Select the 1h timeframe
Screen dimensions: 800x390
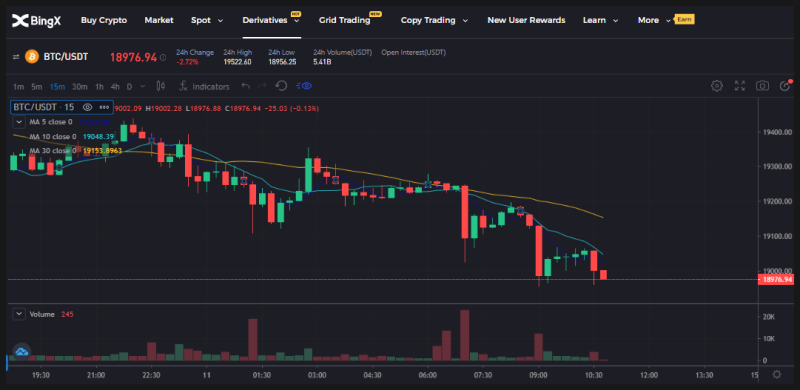[99, 87]
